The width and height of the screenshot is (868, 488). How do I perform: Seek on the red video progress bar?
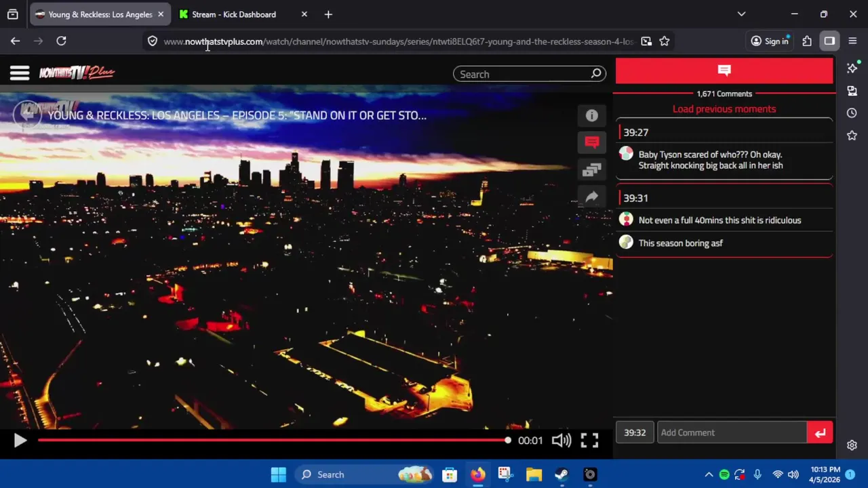pyautogui.click(x=273, y=441)
